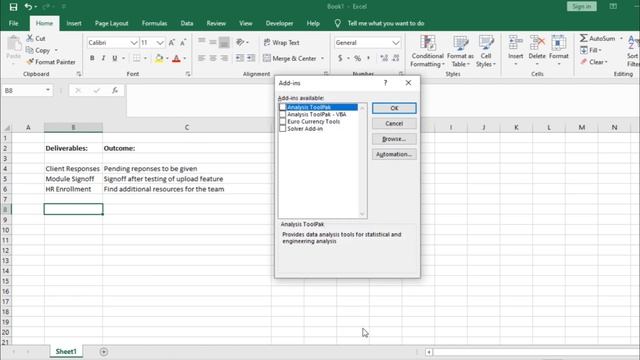The image size is (640, 360).
Task: Toggle Italic formatting
Action: pyautogui.click(x=103, y=58)
